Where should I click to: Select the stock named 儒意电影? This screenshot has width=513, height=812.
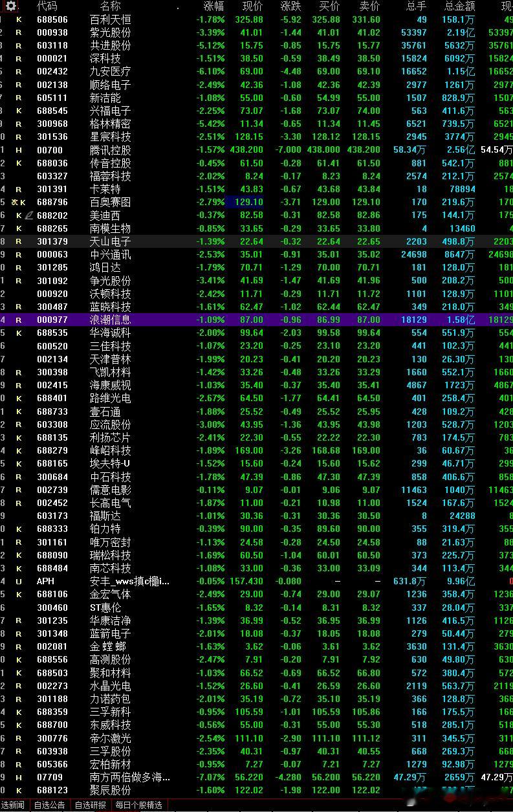110,490
